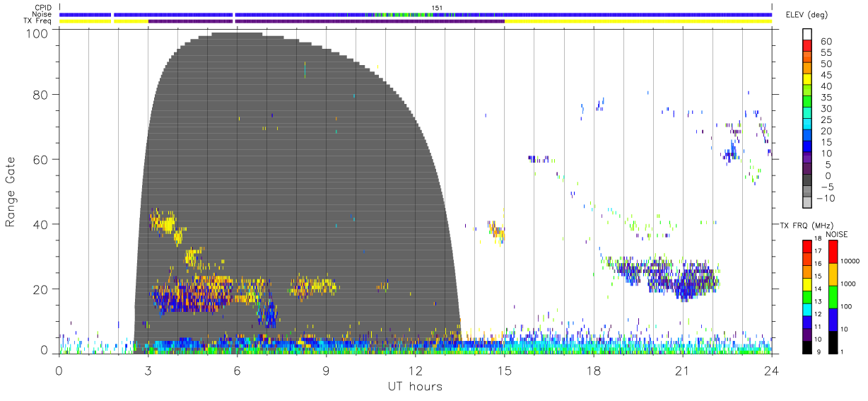Viewport: 868px width, 401px height.
Task: Click the 100 tick label on Range Gate axis
Action: tap(37, 33)
